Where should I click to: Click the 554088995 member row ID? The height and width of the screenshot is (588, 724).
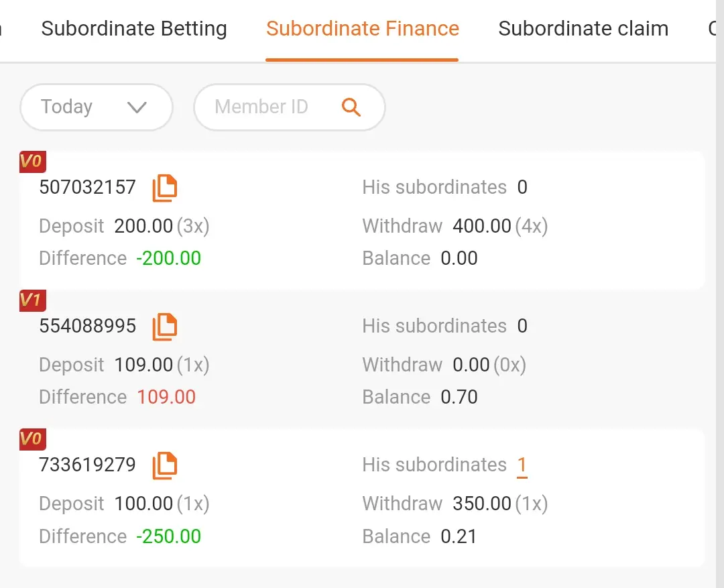(x=88, y=326)
